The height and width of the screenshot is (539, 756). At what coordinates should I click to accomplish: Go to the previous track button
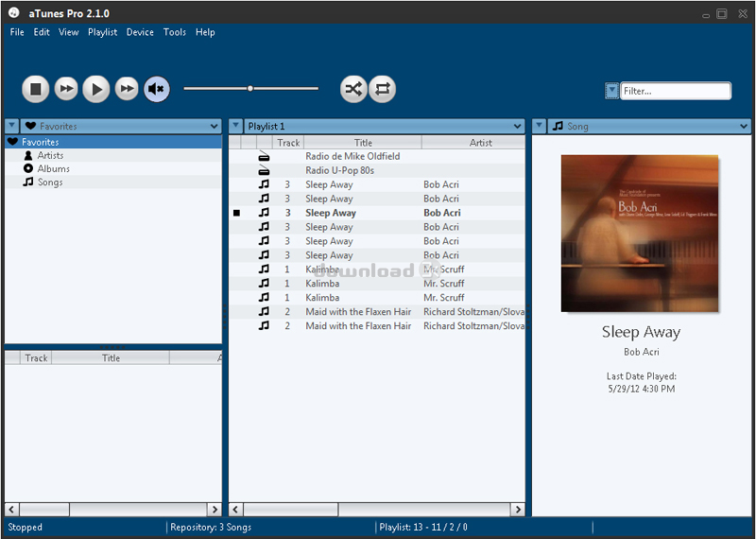click(66, 89)
